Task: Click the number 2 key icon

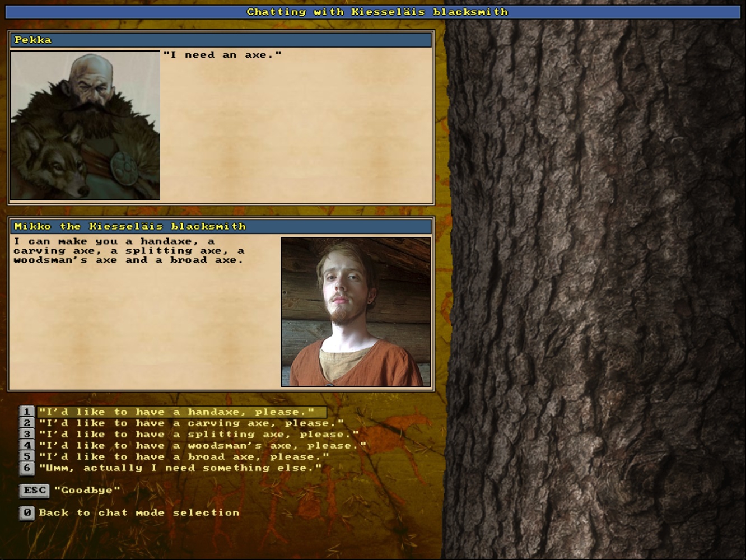Action: point(27,423)
